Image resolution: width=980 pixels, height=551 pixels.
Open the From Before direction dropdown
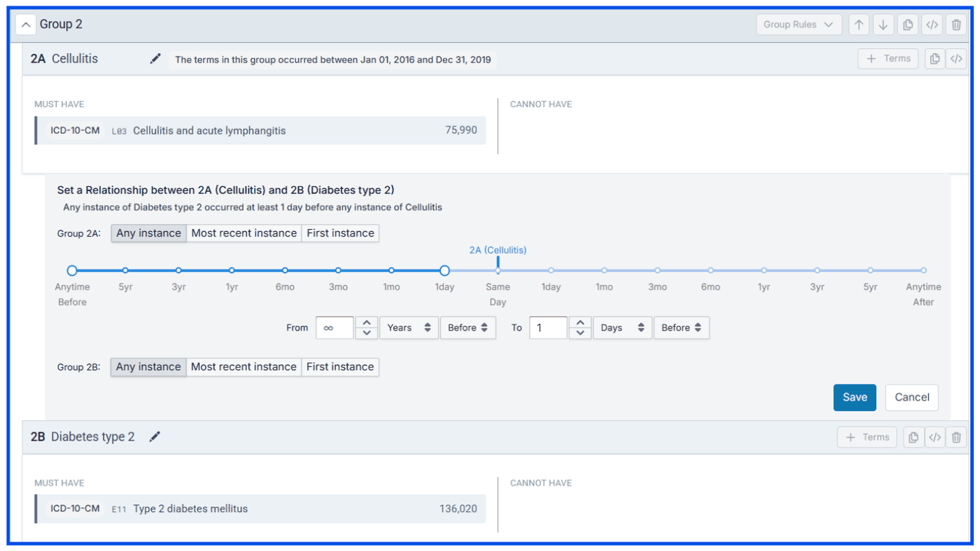468,328
